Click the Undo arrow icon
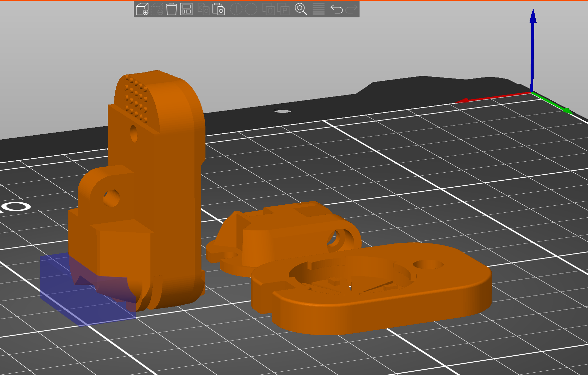The height and width of the screenshot is (375, 588). point(337,9)
